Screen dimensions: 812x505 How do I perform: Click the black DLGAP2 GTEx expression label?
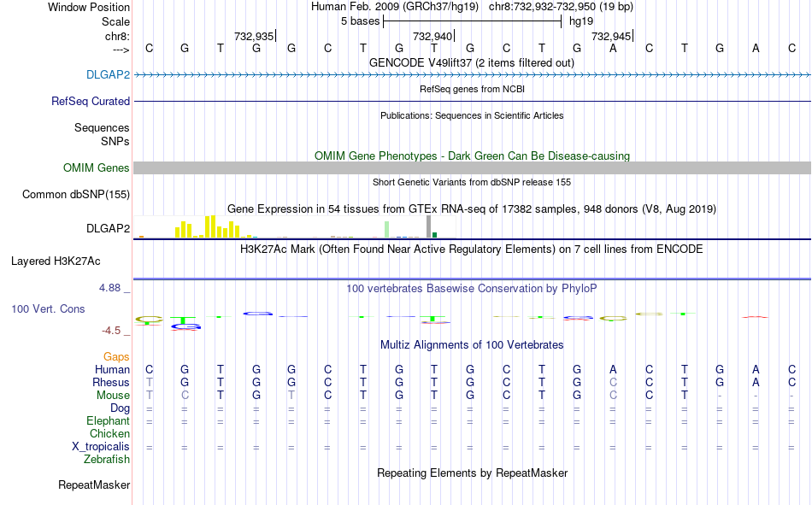(108, 228)
